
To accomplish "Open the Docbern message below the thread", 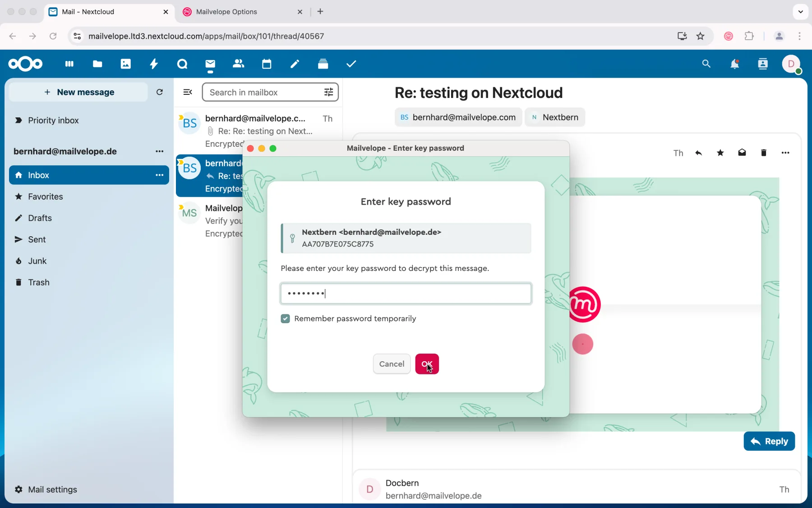I will click(x=577, y=489).
